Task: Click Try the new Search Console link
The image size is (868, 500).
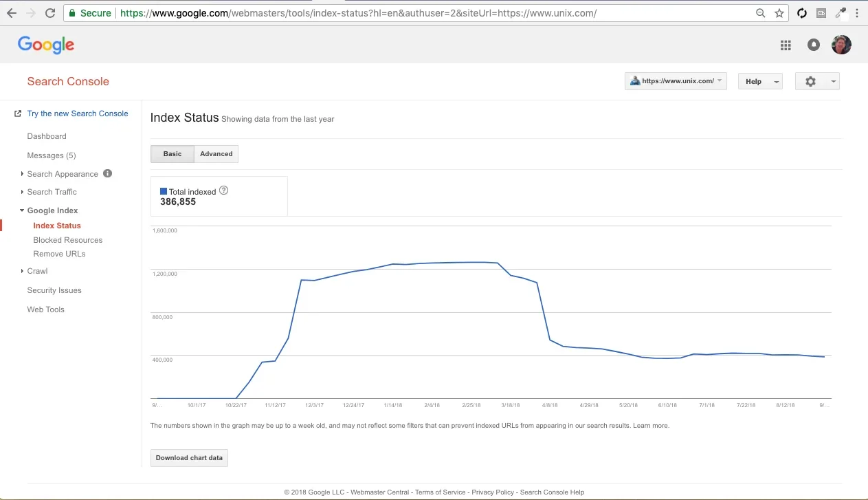Action: (78, 113)
